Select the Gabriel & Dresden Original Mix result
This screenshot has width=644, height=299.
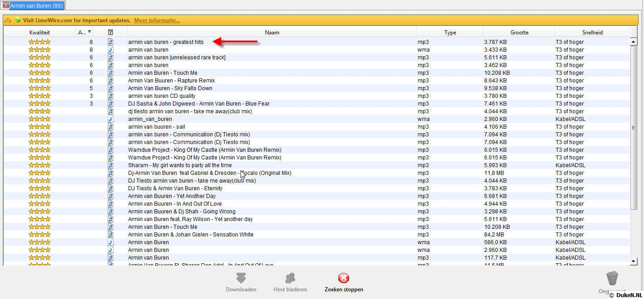click(x=210, y=173)
